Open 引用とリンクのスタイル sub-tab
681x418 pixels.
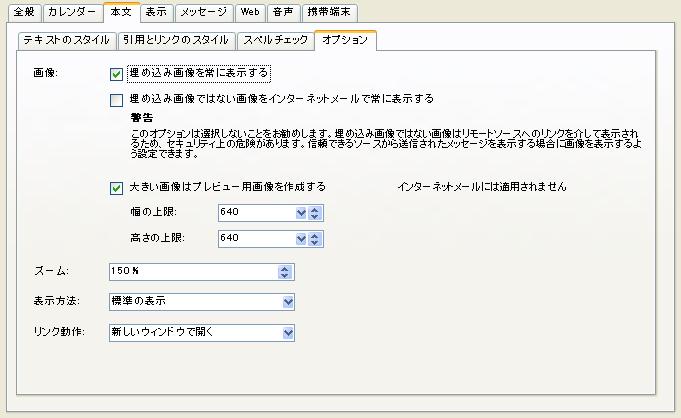[x=176, y=40]
